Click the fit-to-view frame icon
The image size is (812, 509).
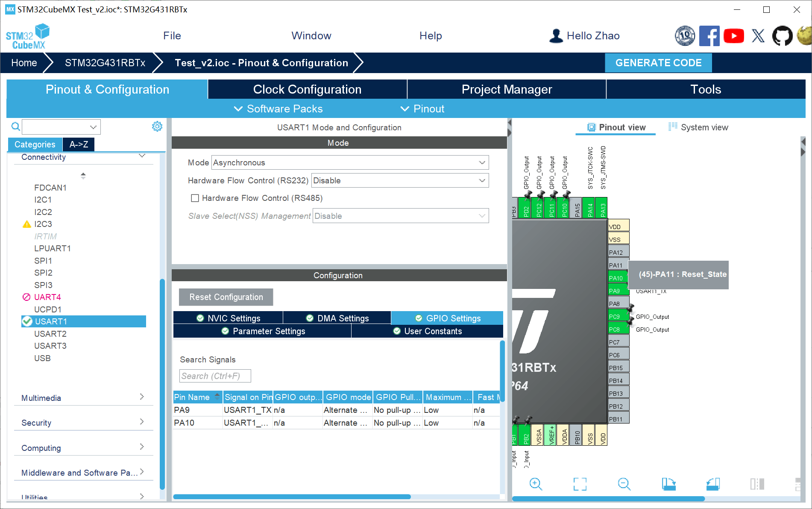580,484
